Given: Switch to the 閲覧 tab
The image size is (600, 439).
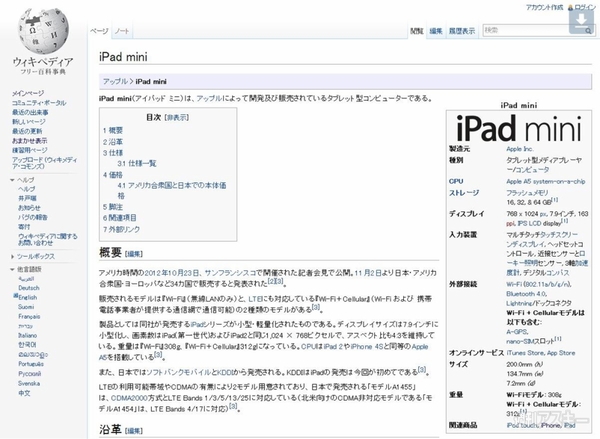Looking at the screenshot, I should click(417, 31).
